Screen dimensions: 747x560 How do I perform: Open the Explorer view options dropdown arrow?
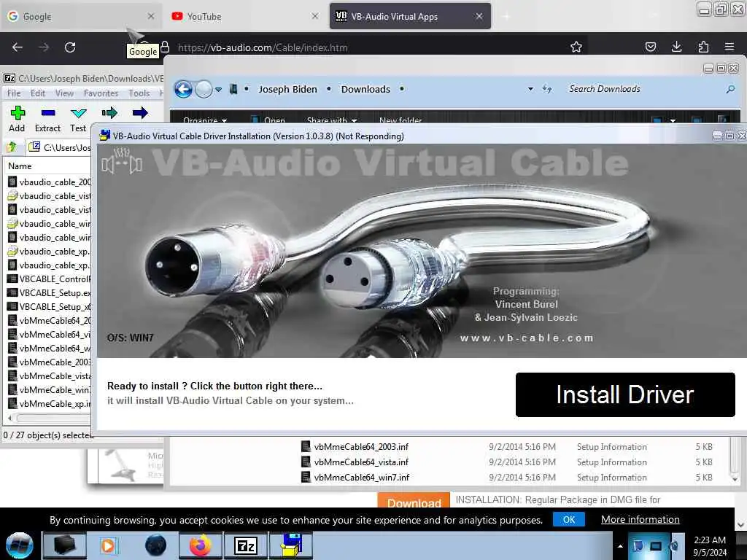[x=673, y=120]
